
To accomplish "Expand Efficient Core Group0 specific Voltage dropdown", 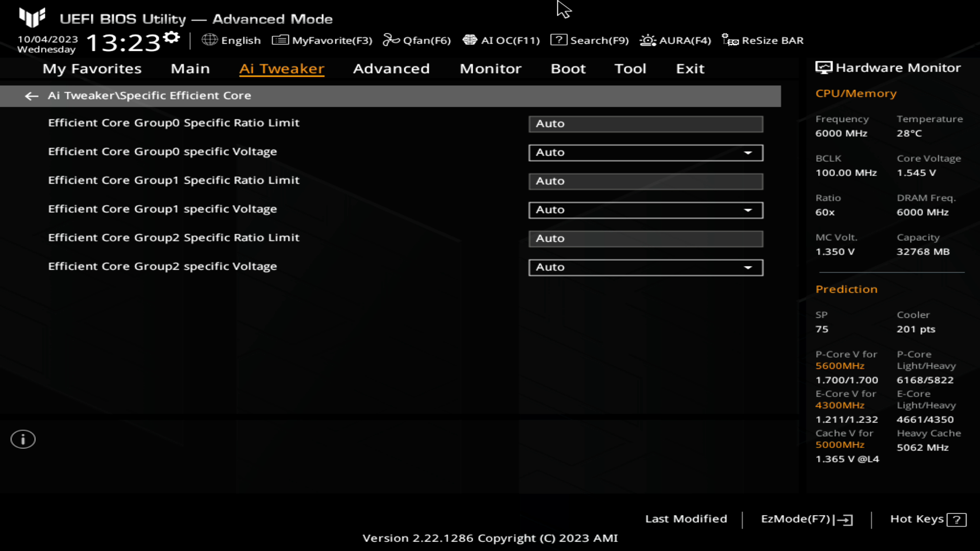I will (749, 152).
